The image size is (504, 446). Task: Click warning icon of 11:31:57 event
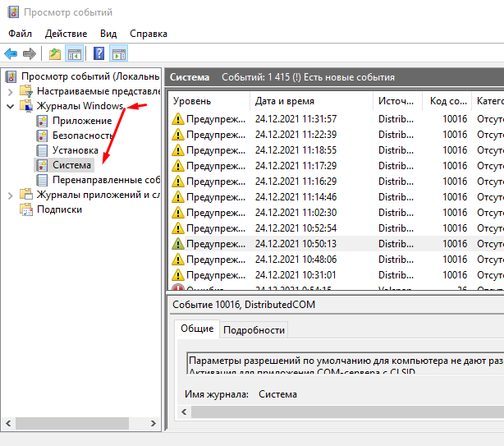tap(178, 119)
